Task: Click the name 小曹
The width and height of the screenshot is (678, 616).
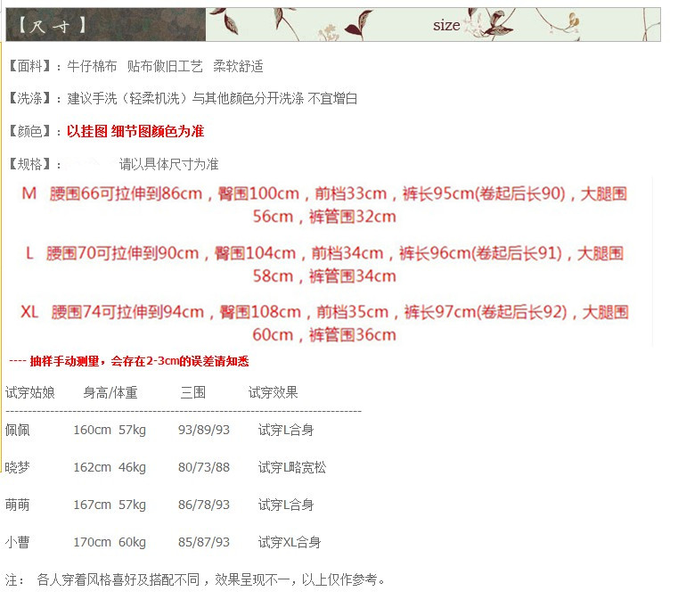Action: pos(17,542)
